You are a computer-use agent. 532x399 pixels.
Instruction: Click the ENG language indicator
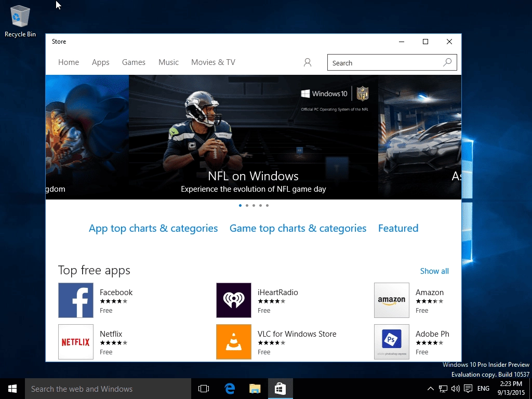483,389
